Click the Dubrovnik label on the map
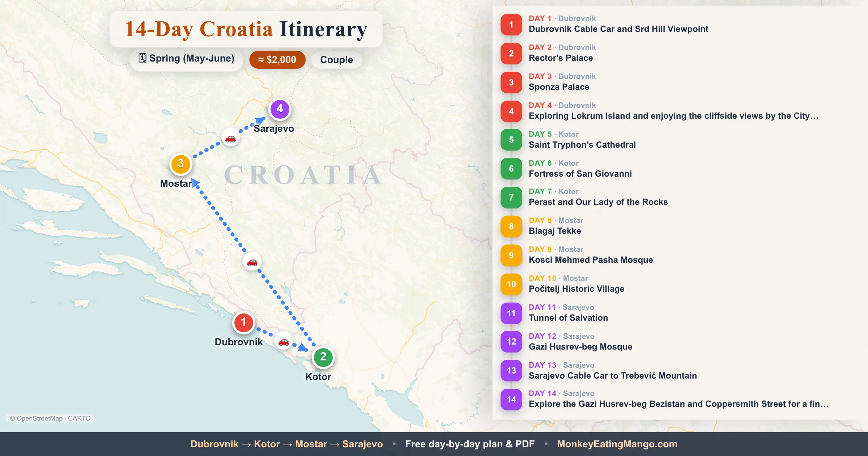This screenshot has height=456, width=868. (x=239, y=342)
